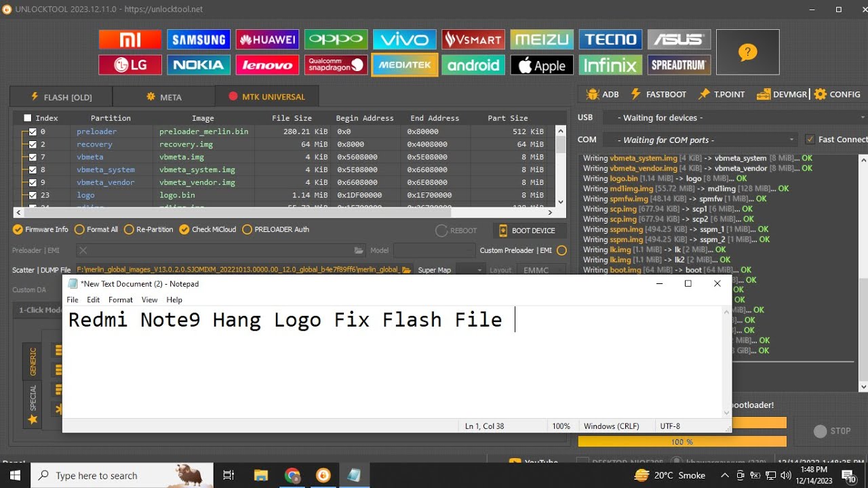Screen dimensions: 868x488
Task: Switch to FLASH [OLD] tab
Action: 61,97
